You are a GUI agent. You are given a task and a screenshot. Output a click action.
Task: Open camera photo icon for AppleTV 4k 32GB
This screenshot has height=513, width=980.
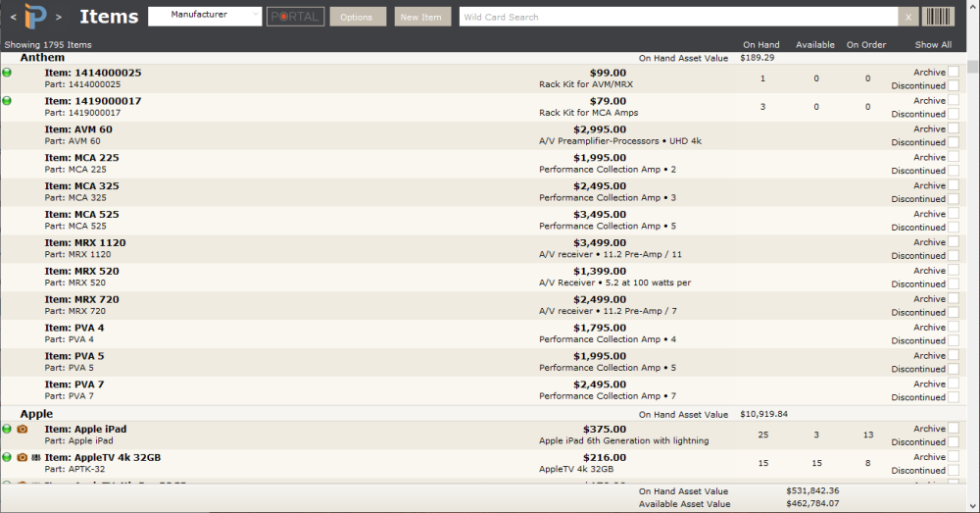(x=23, y=457)
